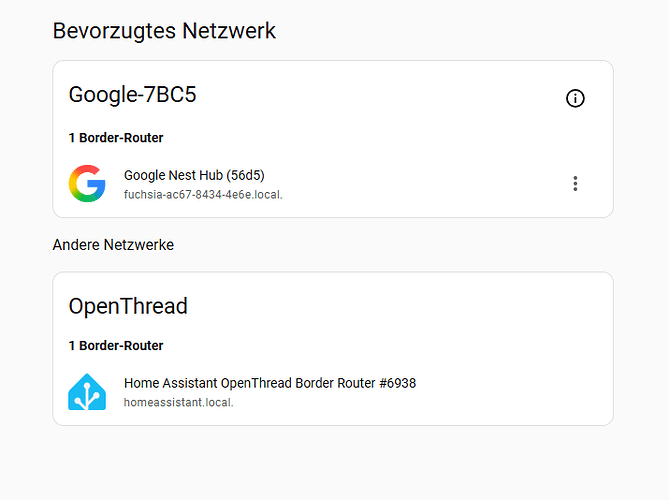Open three-dot menu for Google Nest Hub
This screenshot has height=500, width=669.
coord(575,183)
